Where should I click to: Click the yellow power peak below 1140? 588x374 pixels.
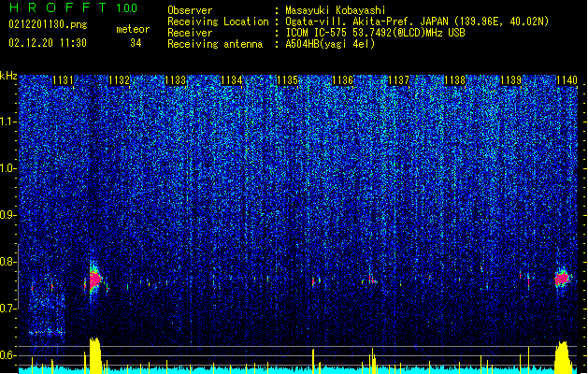click(563, 357)
